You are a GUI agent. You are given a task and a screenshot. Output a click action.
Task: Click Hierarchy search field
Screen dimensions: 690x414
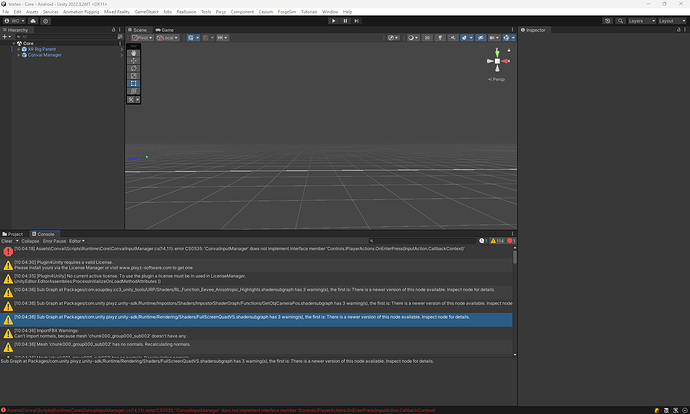[x=66, y=37]
